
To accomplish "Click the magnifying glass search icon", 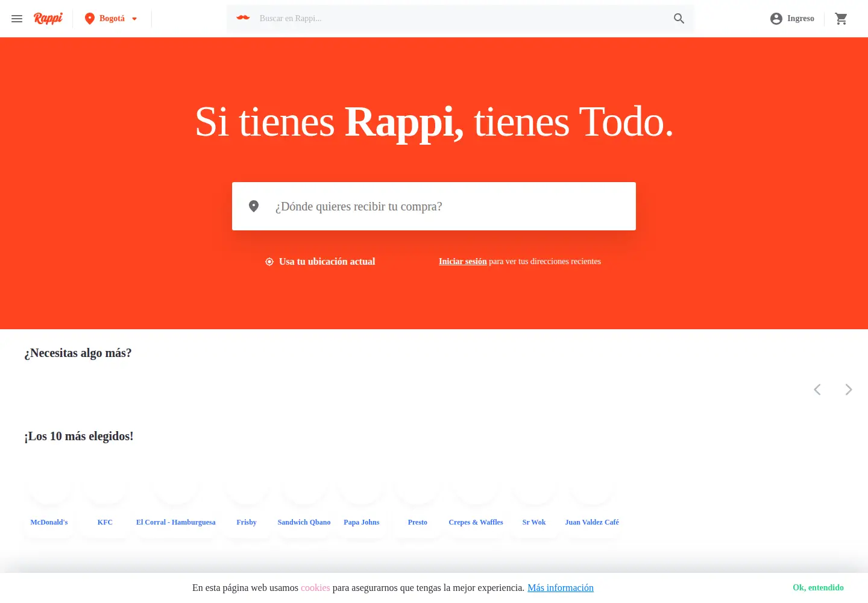I will 679,19.
